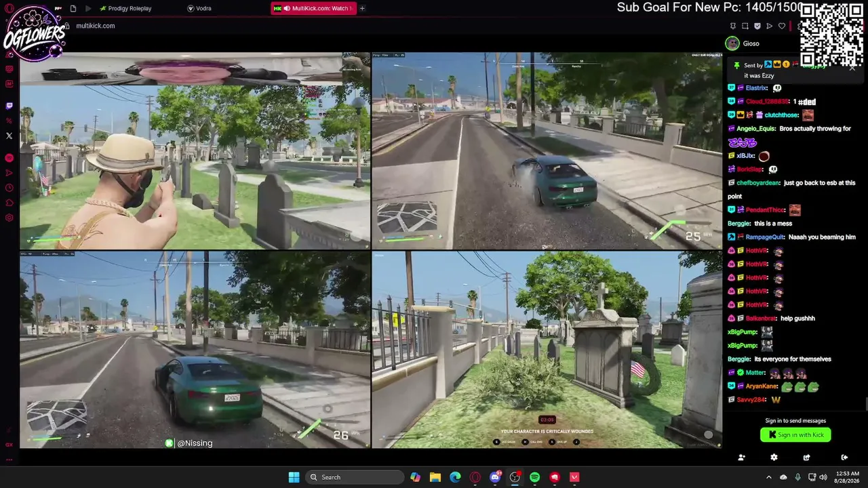This screenshot has height=488, width=868.
Task: Click the 'Sign in with Kick' button
Action: click(795, 435)
